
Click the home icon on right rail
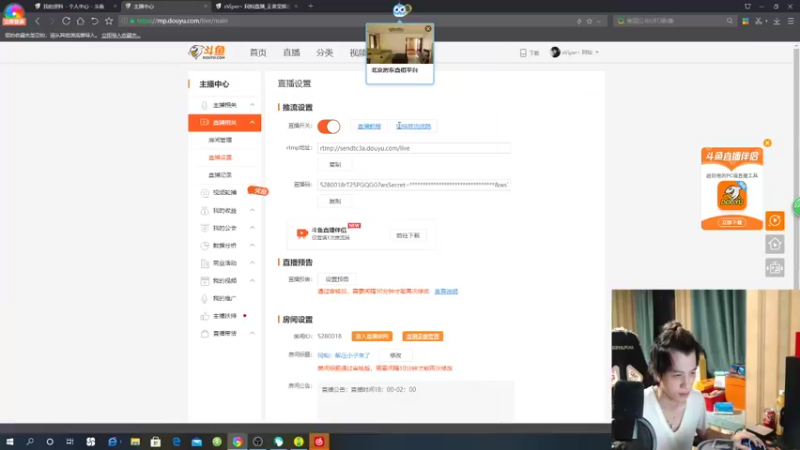774,244
